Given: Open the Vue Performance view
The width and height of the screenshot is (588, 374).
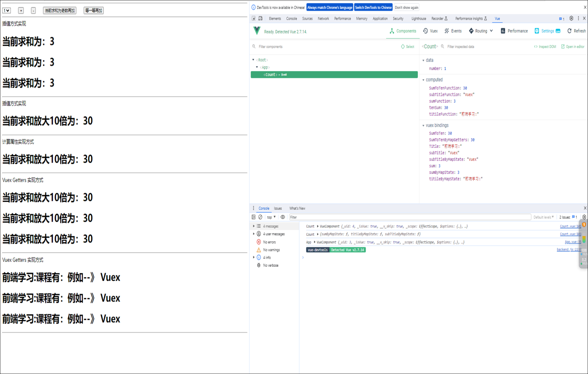Looking at the screenshot, I should (514, 31).
